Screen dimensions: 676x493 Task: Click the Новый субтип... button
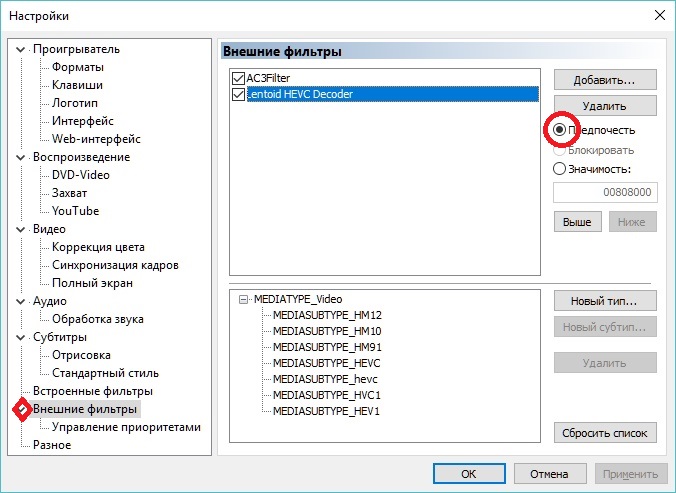click(605, 327)
